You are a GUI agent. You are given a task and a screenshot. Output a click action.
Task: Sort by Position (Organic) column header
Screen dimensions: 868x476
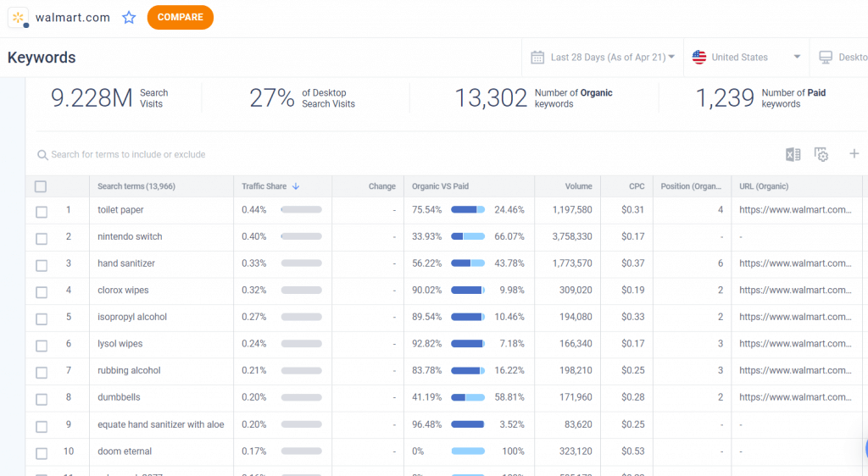click(x=691, y=186)
